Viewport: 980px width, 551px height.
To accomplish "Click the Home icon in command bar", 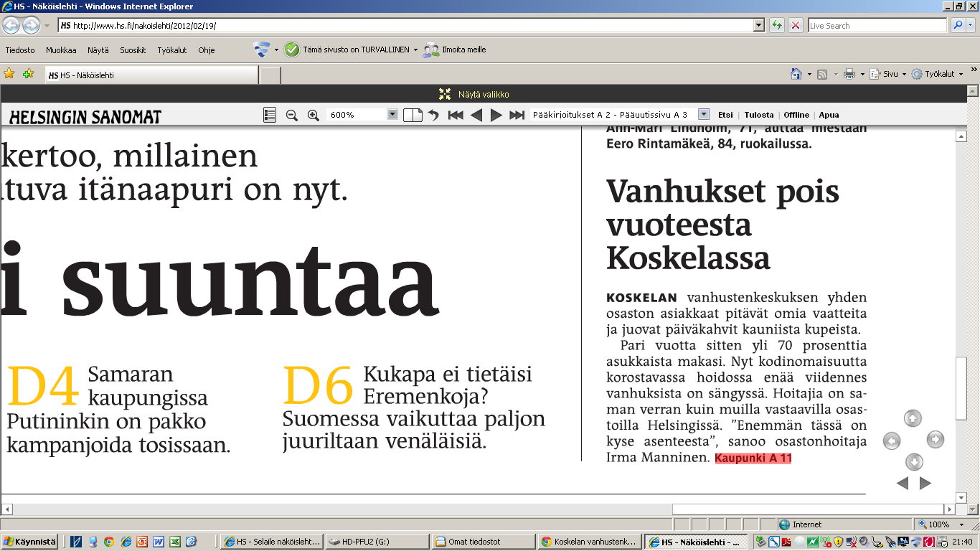I will click(796, 74).
